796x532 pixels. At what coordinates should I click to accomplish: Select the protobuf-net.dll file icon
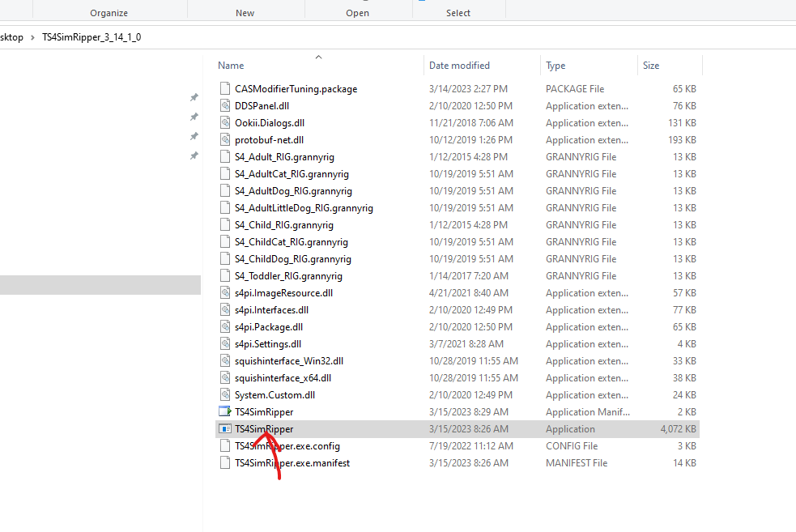[224, 139]
